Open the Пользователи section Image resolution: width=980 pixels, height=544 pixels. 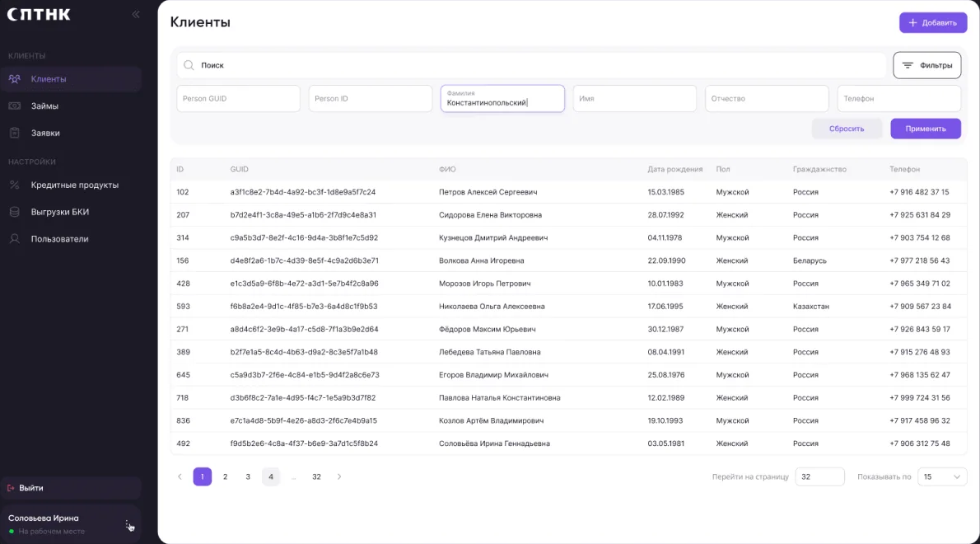click(x=72, y=239)
